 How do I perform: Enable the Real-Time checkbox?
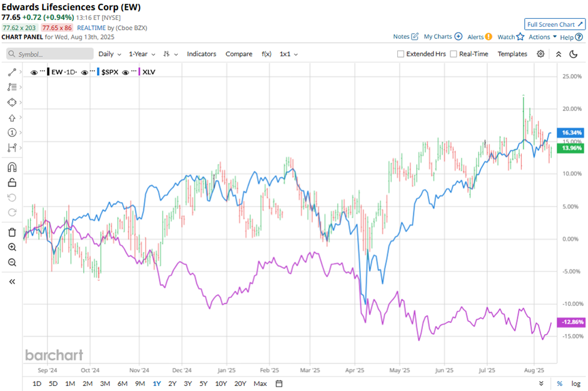[x=454, y=54]
